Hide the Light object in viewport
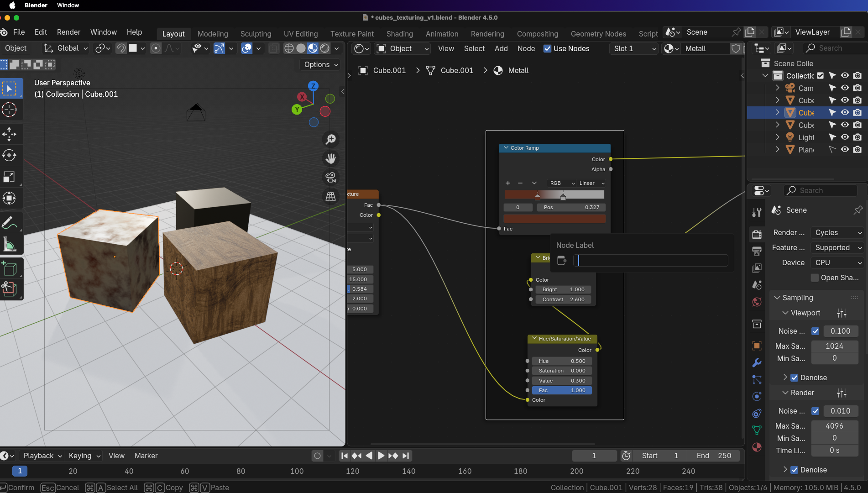This screenshot has height=493, width=868. pos(845,137)
